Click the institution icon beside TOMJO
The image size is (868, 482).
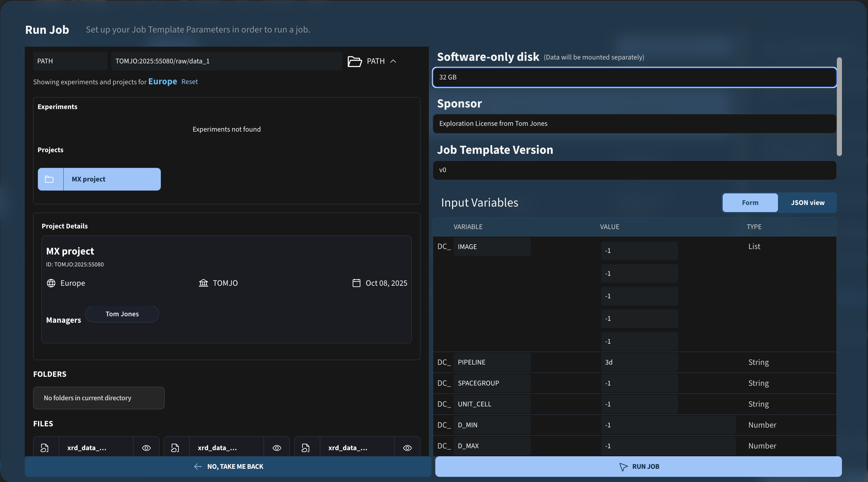(203, 283)
